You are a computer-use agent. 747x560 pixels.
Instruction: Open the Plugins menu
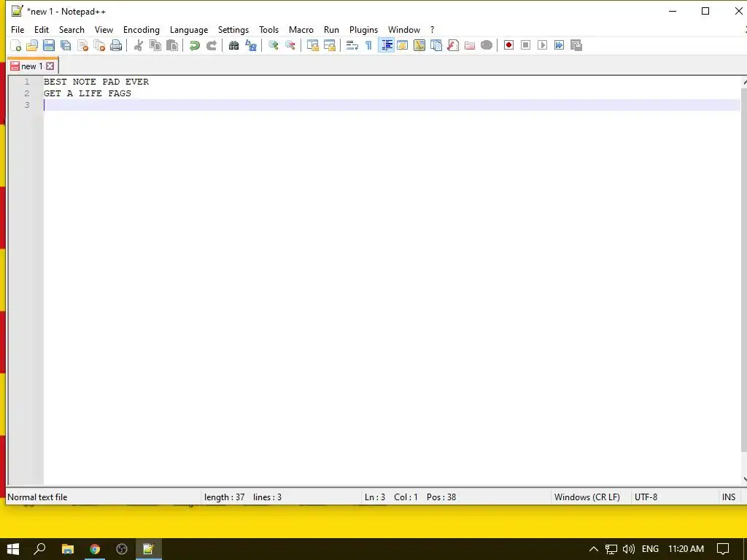363,29
